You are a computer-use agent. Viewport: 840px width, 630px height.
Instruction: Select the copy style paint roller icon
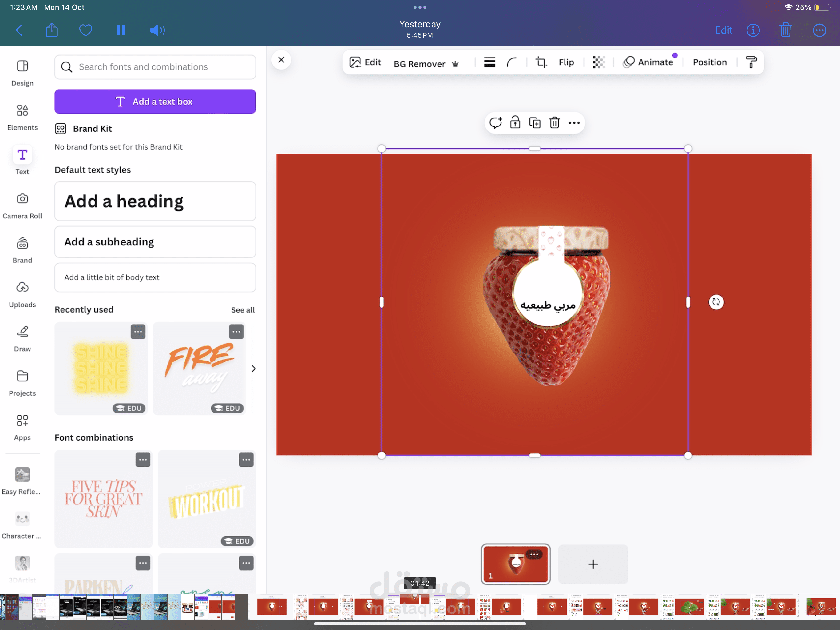[751, 62]
